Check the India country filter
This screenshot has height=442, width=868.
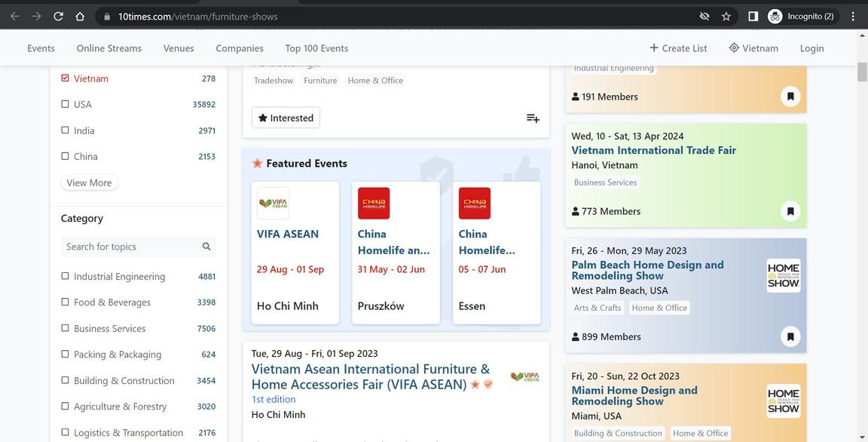[x=66, y=130]
